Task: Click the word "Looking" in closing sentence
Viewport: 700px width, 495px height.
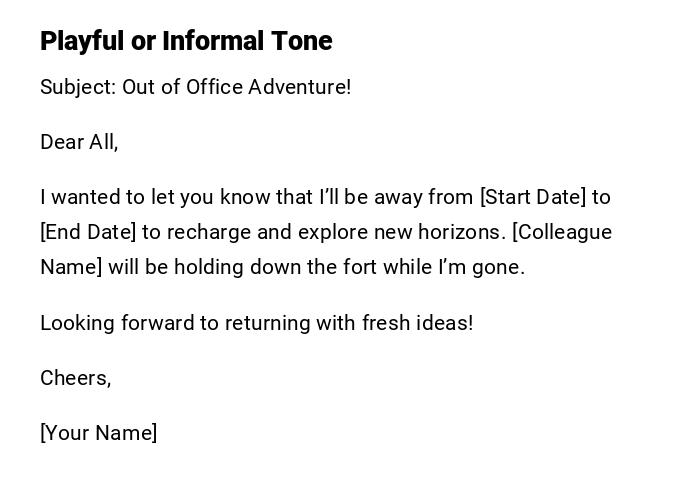Action: 76,323
